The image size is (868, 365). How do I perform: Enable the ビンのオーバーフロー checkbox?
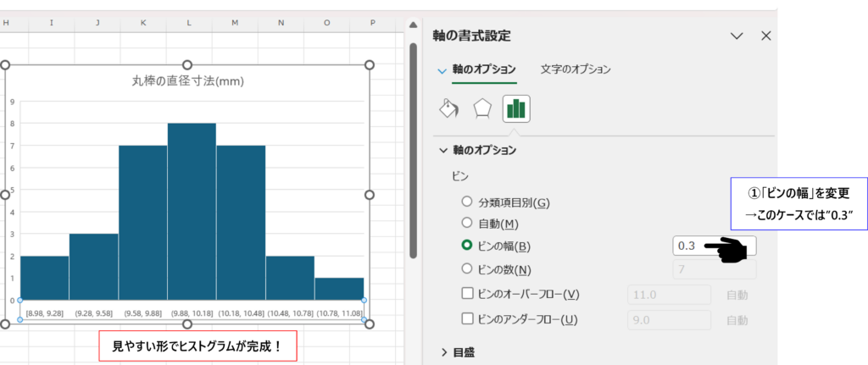pos(466,294)
